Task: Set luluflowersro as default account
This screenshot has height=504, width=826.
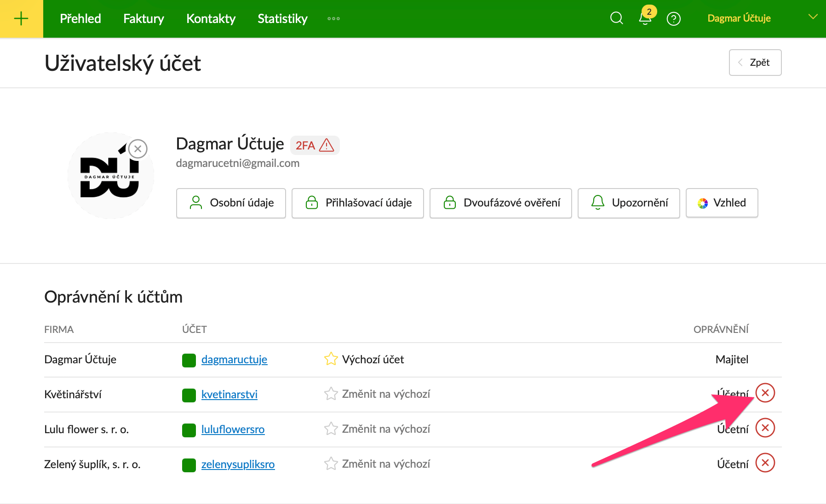Action: (x=377, y=429)
